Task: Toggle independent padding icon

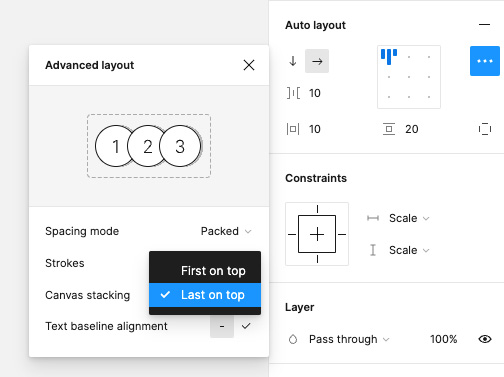Action: point(485,129)
